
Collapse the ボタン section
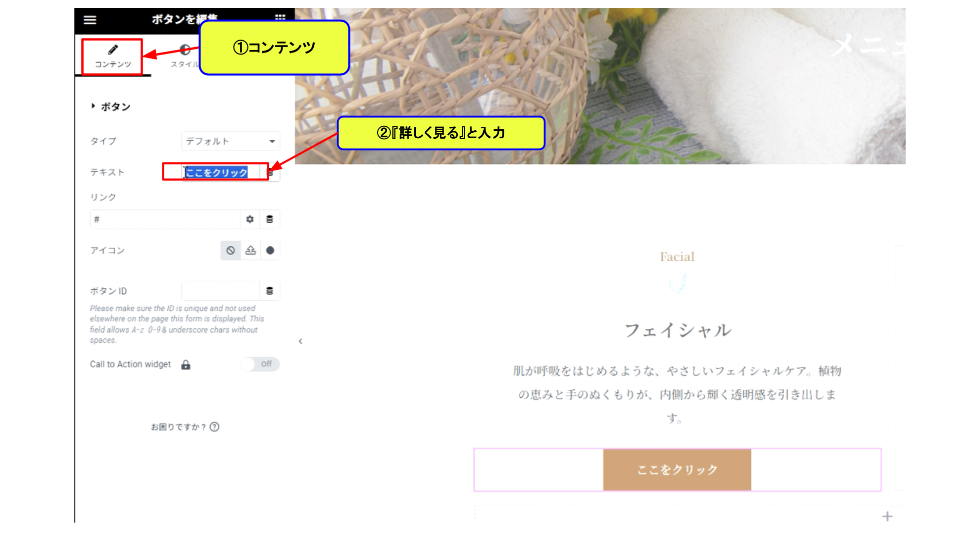click(110, 107)
